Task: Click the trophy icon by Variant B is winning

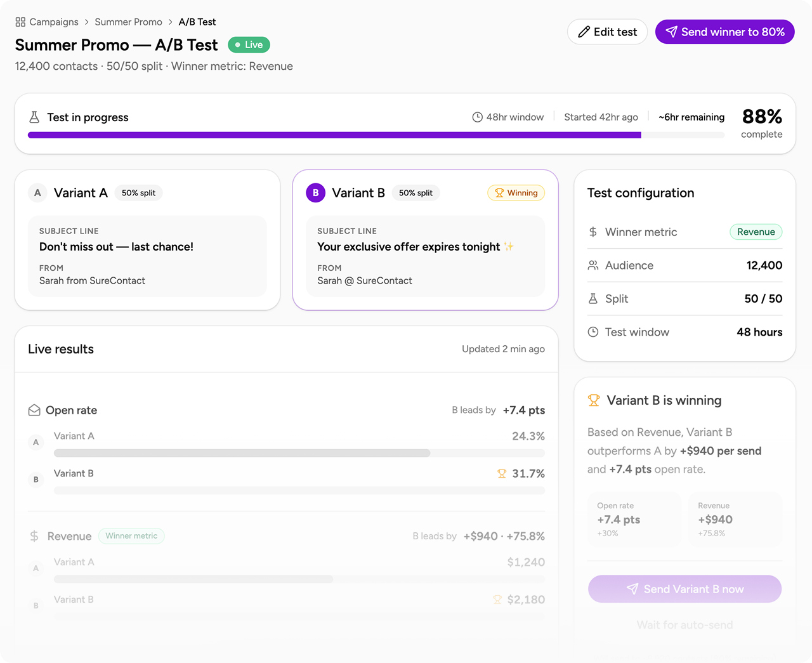Action: click(x=594, y=400)
